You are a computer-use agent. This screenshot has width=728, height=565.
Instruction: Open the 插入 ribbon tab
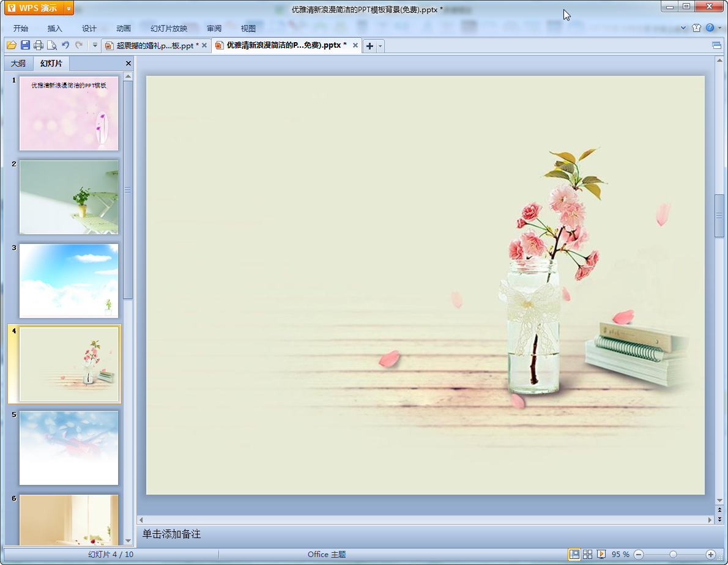click(x=55, y=28)
